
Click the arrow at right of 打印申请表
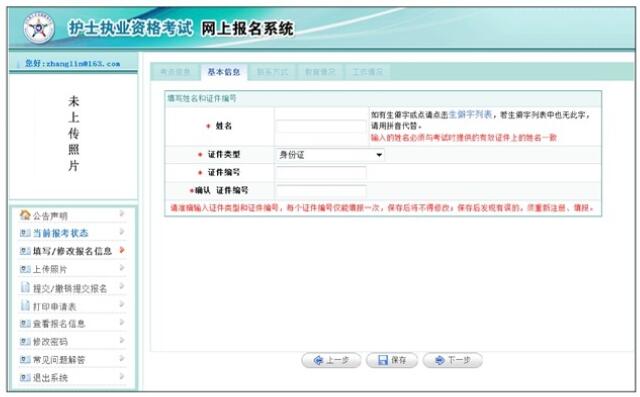tap(122, 304)
